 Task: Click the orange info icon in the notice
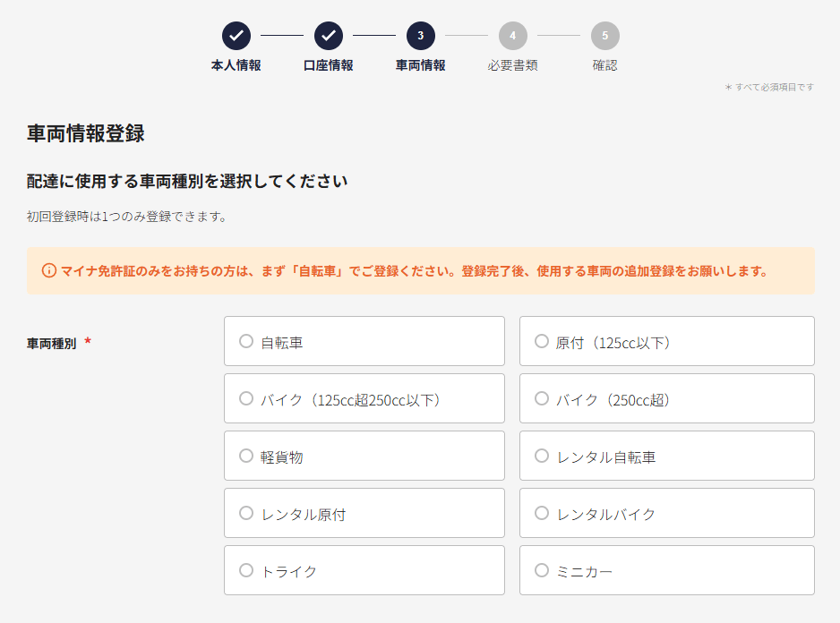[x=48, y=270]
